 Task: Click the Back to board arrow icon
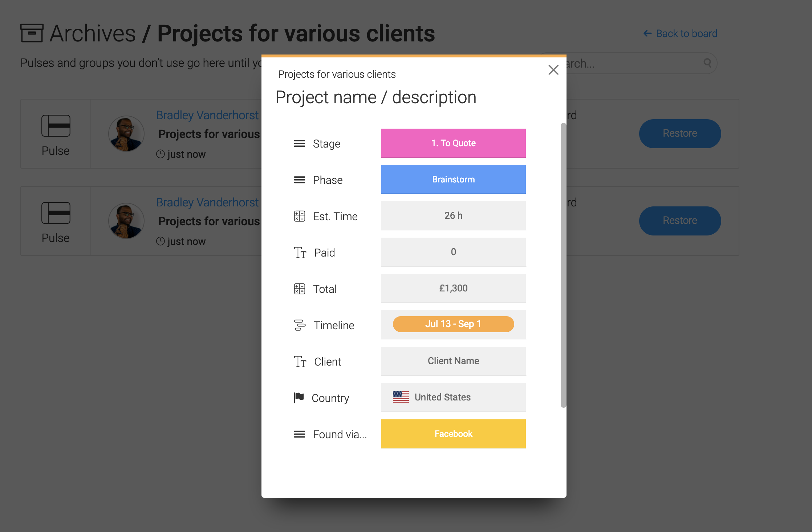point(647,33)
